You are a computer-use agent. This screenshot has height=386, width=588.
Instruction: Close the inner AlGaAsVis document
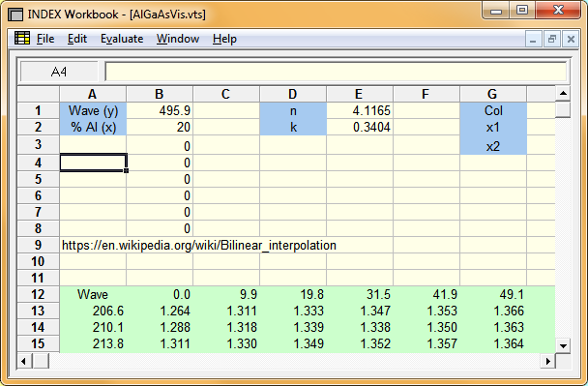point(571,39)
